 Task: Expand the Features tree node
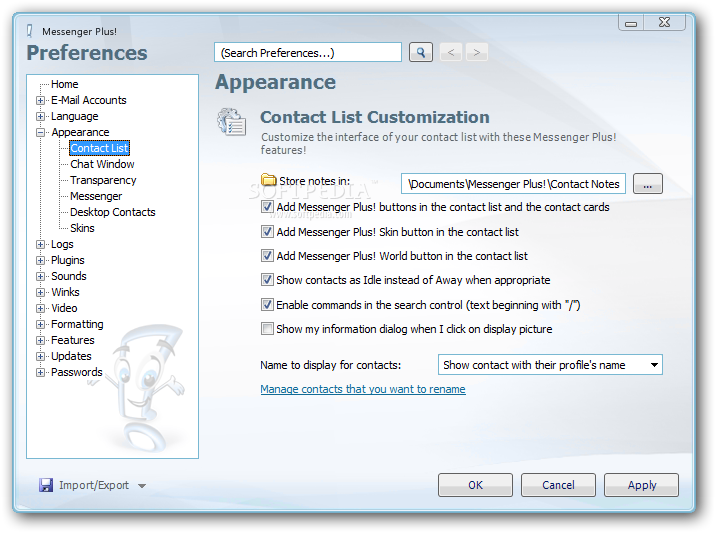point(41,340)
